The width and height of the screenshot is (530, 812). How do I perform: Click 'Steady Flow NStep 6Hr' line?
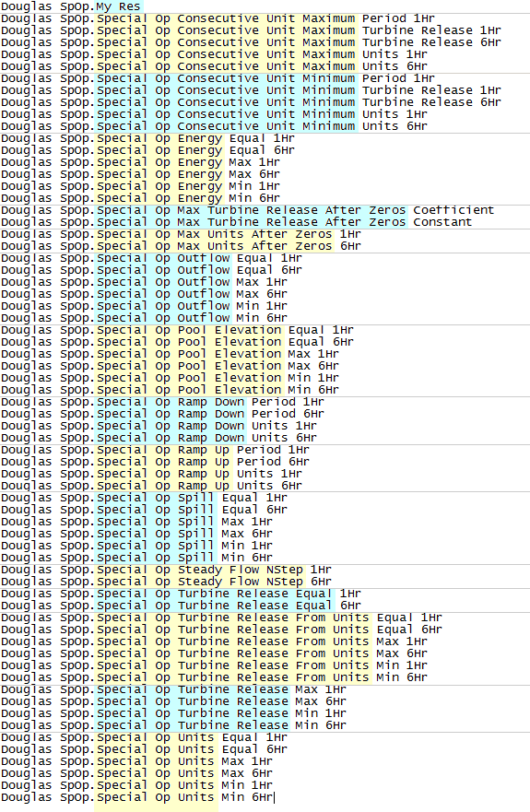(x=166, y=582)
